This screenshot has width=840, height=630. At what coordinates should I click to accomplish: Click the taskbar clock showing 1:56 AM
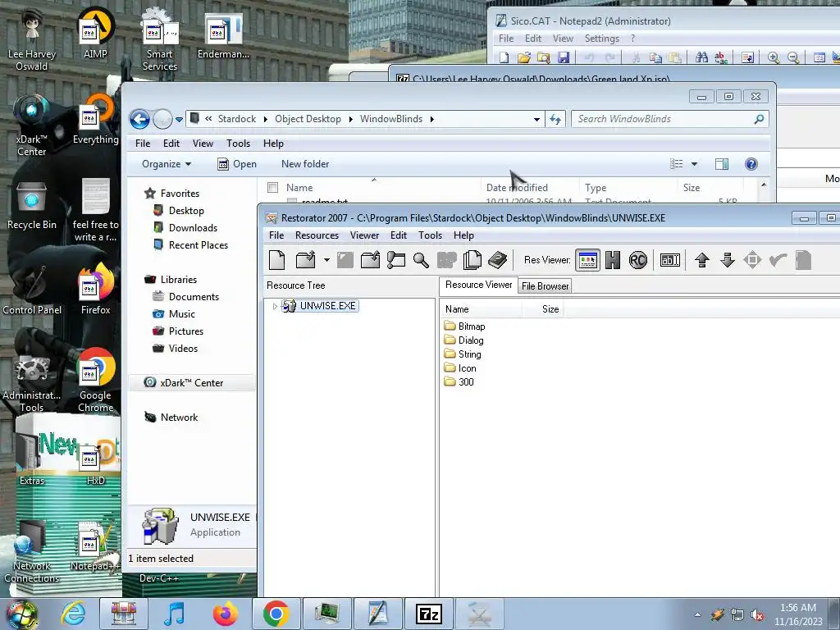click(x=797, y=614)
